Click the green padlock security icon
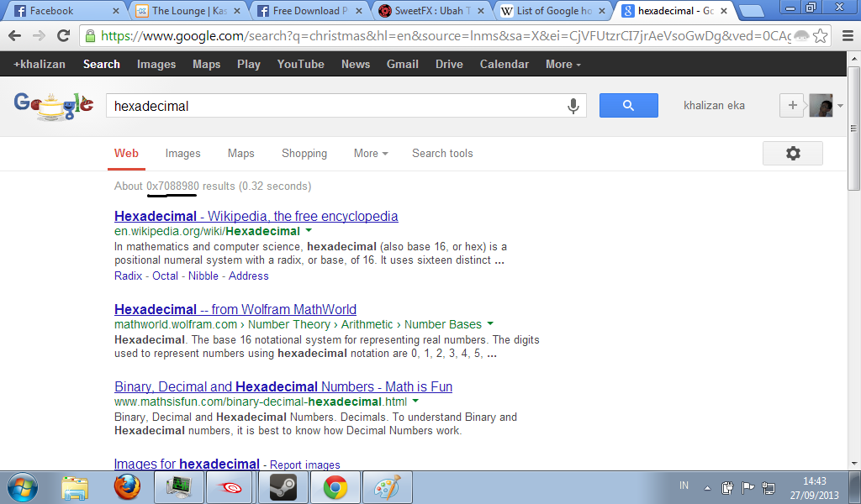The height and width of the screenshot is (504, 861). 91,36
